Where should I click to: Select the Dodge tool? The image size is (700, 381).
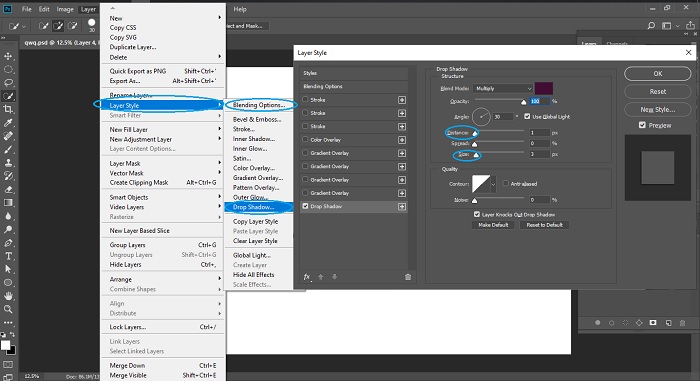coord(8,230)
